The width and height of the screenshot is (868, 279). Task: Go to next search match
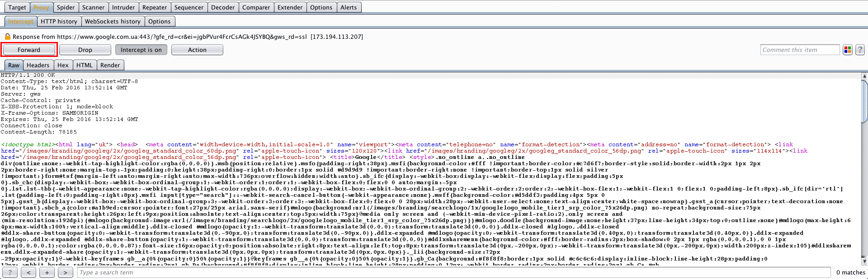point(66,272)
